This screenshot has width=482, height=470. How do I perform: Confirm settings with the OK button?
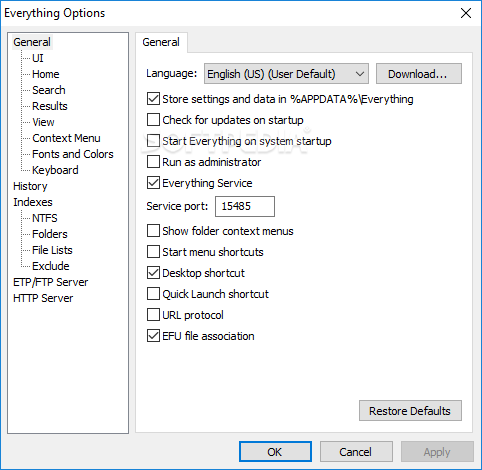[275, 452]
